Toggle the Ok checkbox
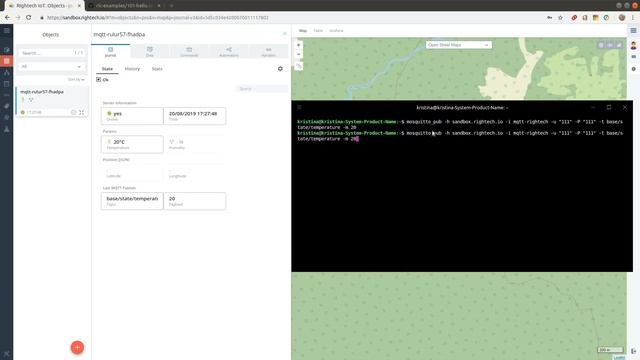The height and width of the screenshot is (360, 640). [99, 80]
